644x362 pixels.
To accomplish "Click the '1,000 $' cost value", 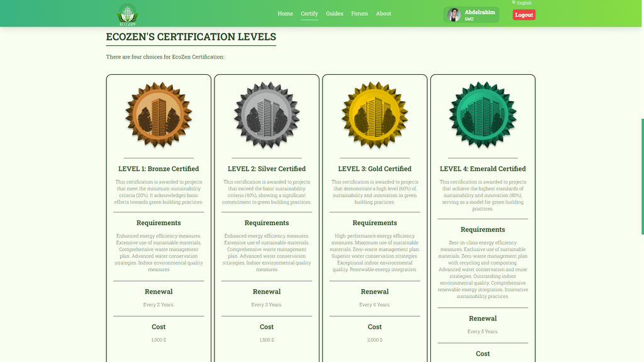I will [158, 340].
